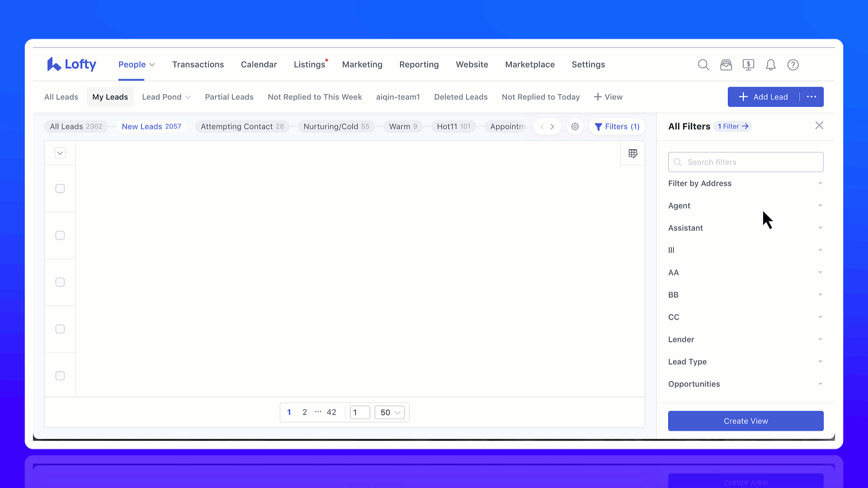
Task: Select the All Leads 2302 stage
Action: pos(76,127)
